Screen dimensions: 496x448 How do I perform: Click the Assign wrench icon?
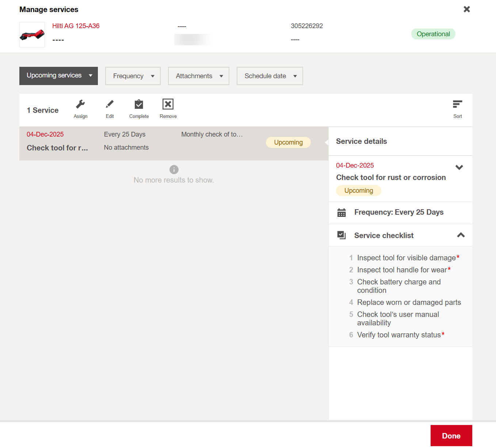tap(80, 105)
